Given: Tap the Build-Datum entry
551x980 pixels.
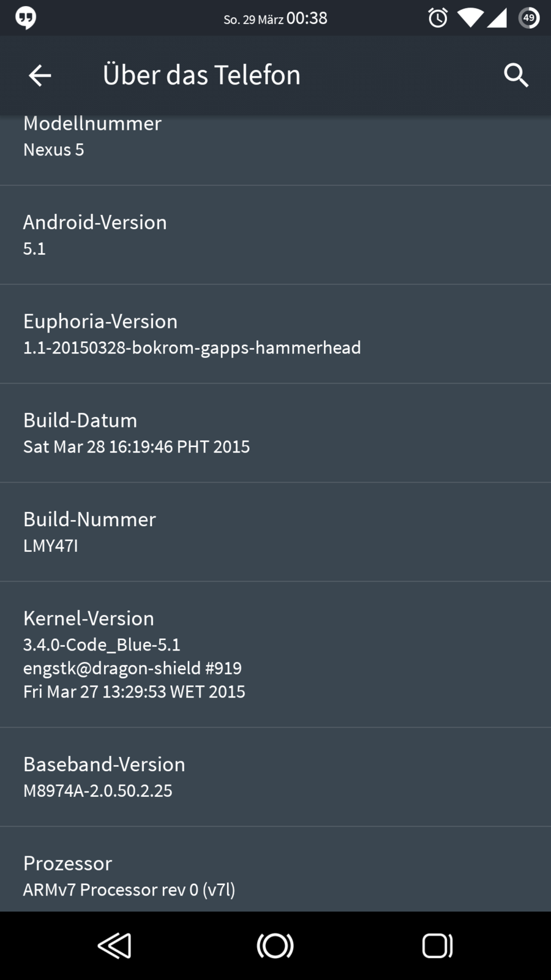Looking at the screenshot, I should 275,433.
